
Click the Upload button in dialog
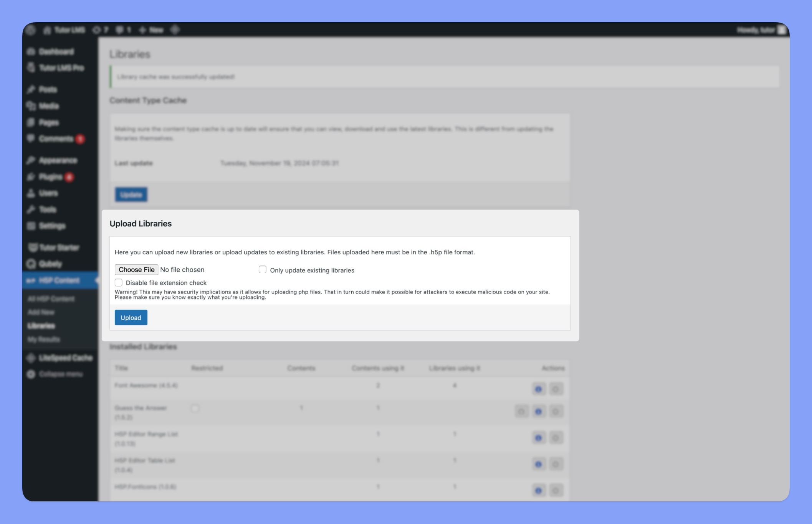(x=131, y=317)
